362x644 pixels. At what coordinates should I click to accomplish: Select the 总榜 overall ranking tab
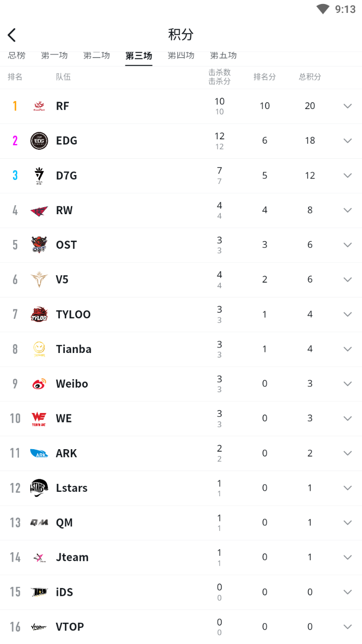tap(16, 56)
